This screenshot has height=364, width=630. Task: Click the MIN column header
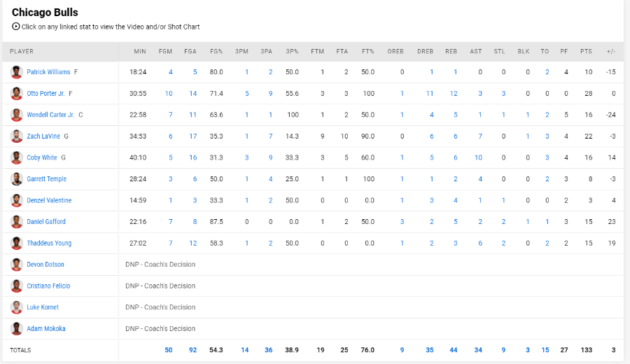pos(140,51)
